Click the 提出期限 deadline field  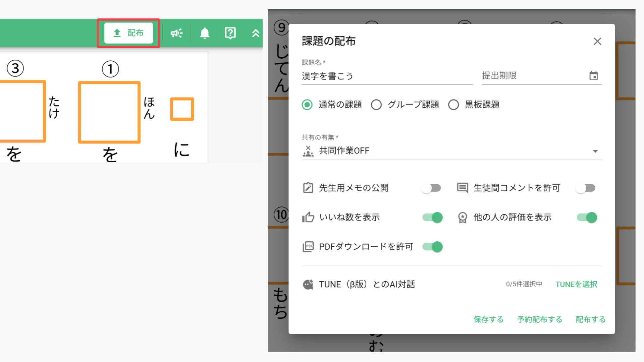(542, 76)
